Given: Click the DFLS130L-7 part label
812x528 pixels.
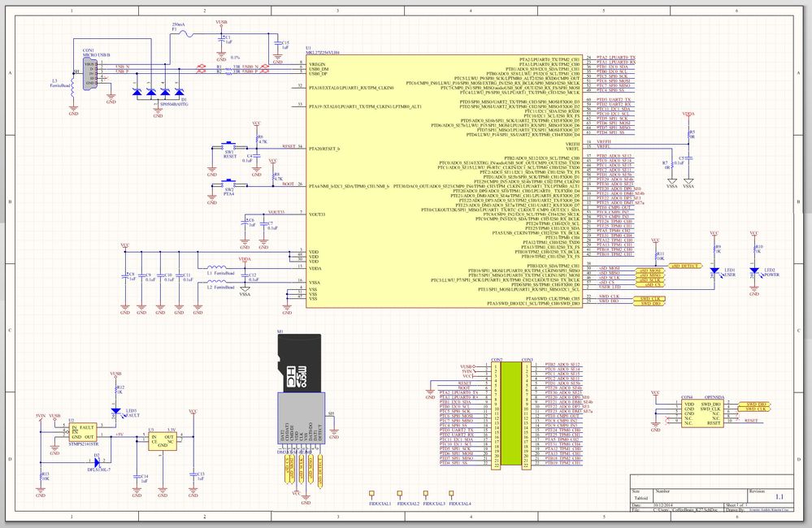Looking at the screenshot, I should (x=98, y=470).
